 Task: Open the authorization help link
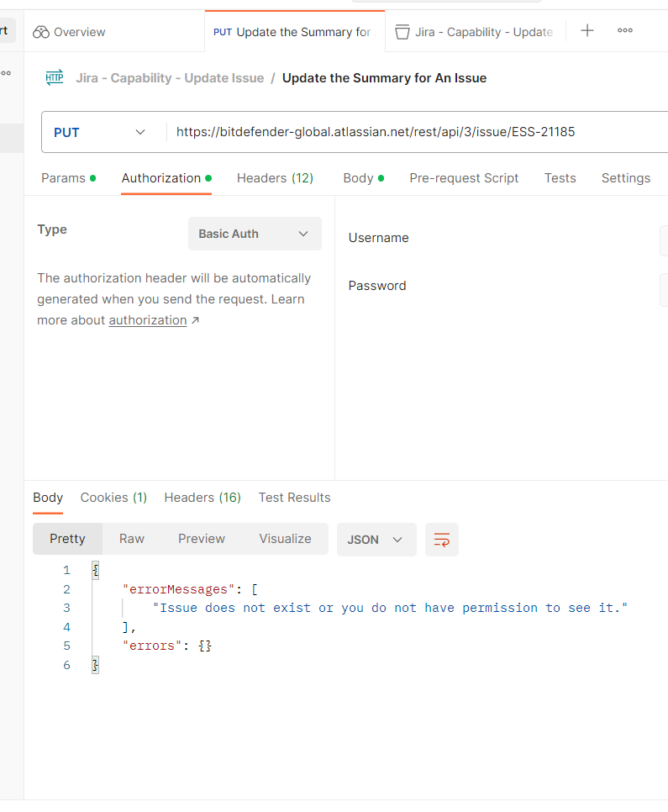147,319
